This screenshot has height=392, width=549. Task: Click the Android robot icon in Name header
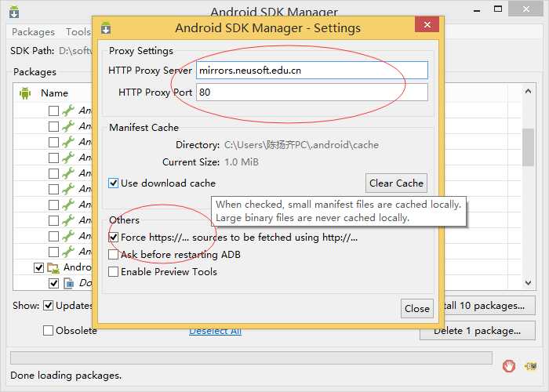25,93
